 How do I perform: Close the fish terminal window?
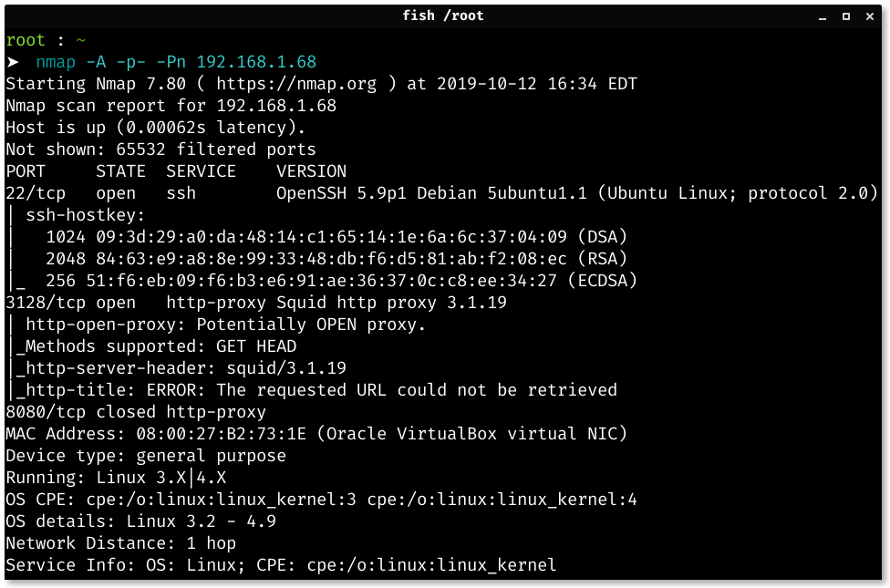867,15
